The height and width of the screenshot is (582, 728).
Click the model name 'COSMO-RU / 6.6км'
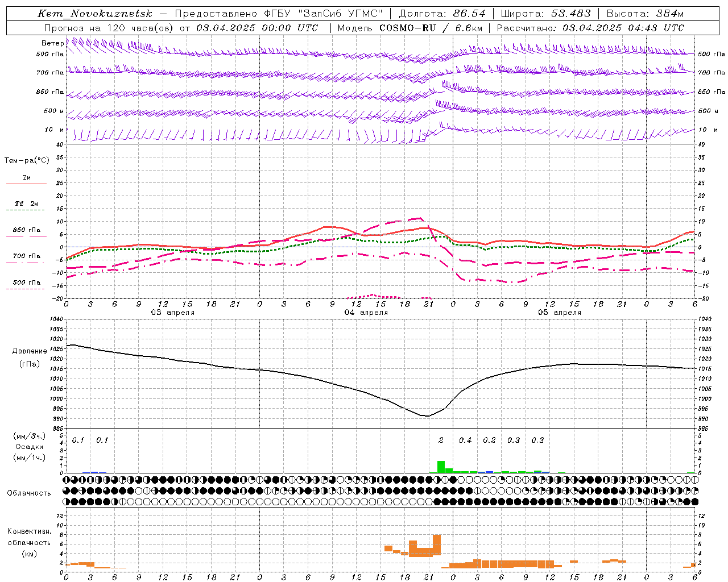coord(431,28)
